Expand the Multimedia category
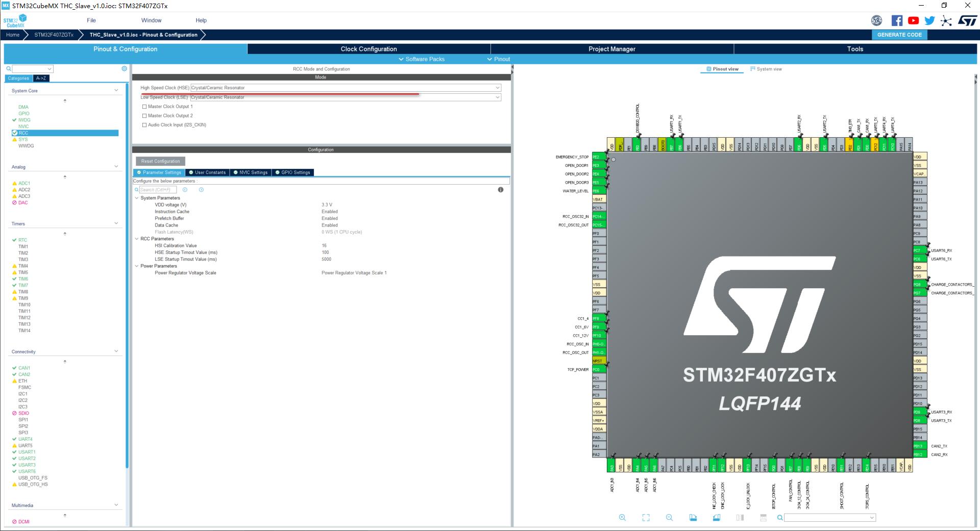This screenshot has height=531, width=980. (x=116, y=505)
